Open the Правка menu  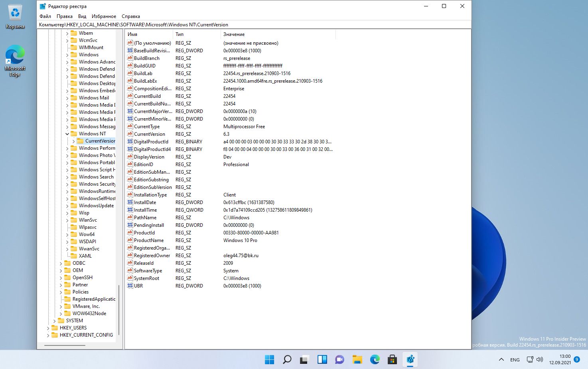click(65, 16)
